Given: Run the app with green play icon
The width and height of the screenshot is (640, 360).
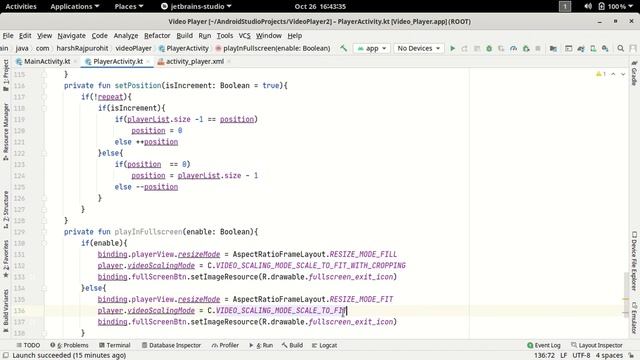Looking at the screenshot, I should (x=452, y=48).
